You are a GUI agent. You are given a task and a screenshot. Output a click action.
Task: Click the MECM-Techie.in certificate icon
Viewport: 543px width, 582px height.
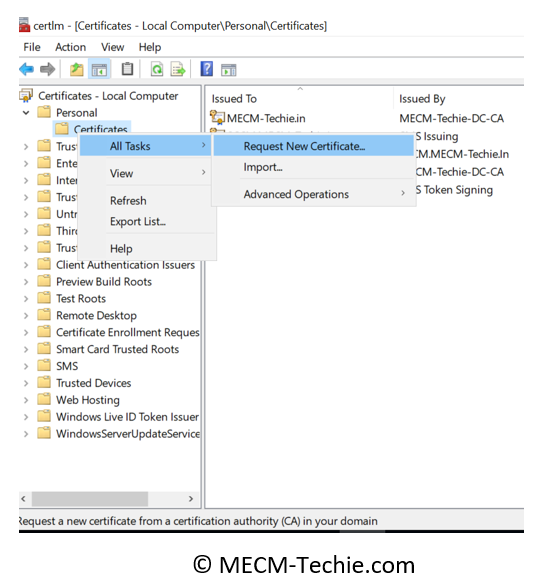217,117
